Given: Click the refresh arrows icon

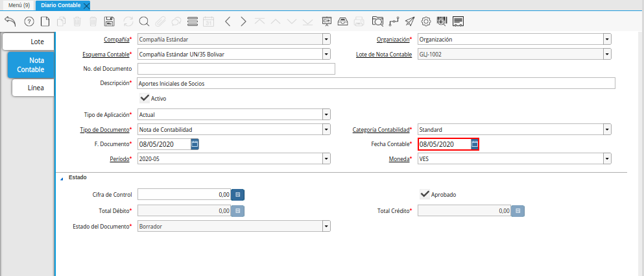Looking at the screenshot, I should (128, 21).
